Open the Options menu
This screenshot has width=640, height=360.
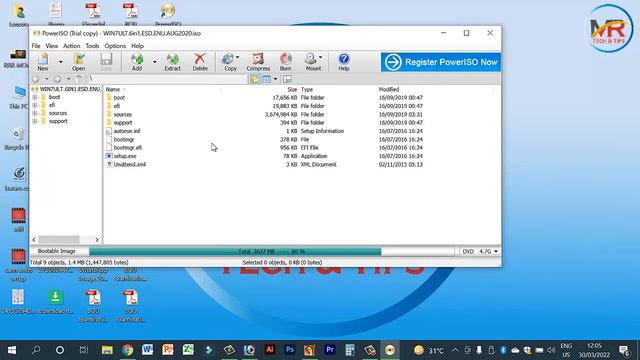(x=115, y=46)
